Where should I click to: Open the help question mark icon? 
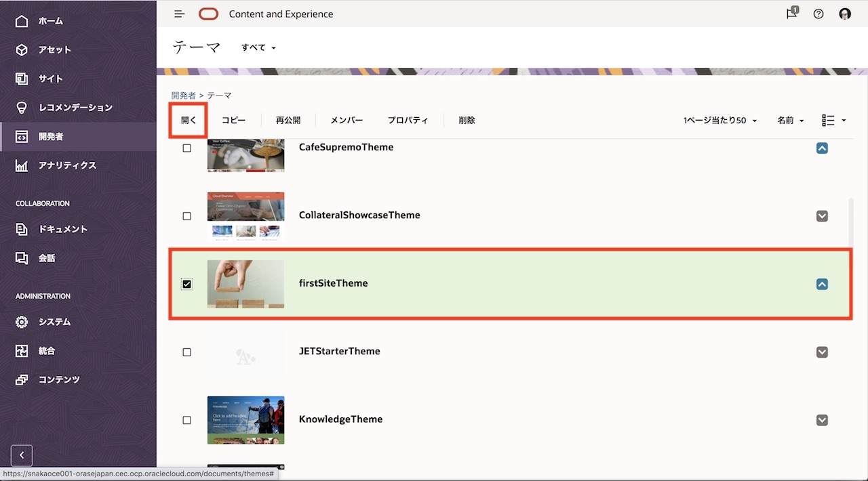click(x=818, y=14)
